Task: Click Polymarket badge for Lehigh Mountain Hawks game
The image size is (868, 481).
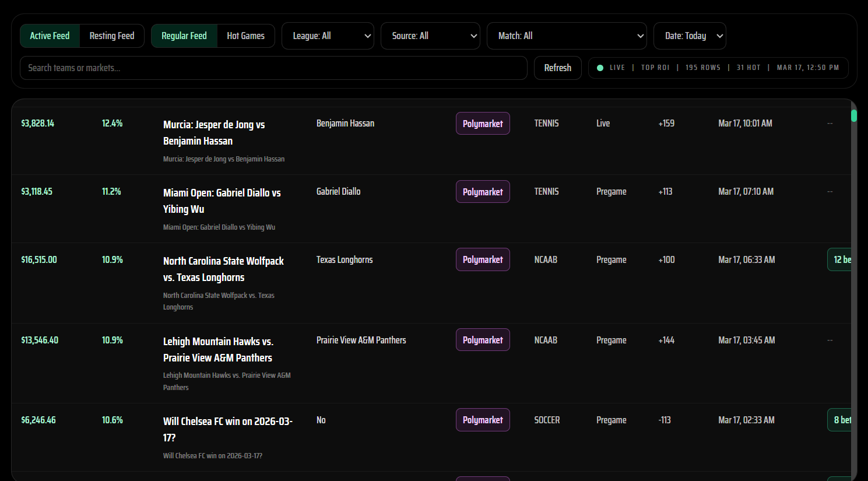Action: [483, 340]
